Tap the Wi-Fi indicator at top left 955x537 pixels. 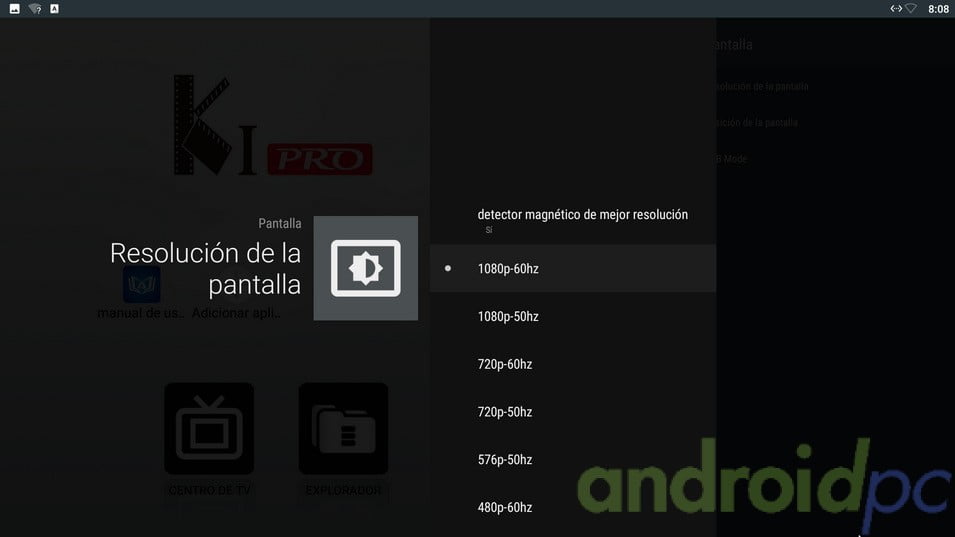[34, 9]
